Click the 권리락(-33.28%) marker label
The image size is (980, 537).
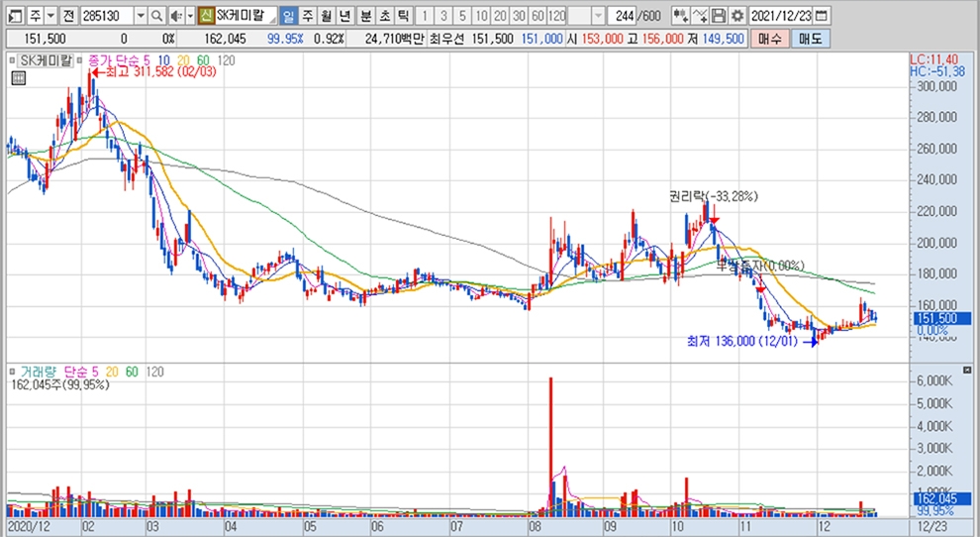point(713,196)
